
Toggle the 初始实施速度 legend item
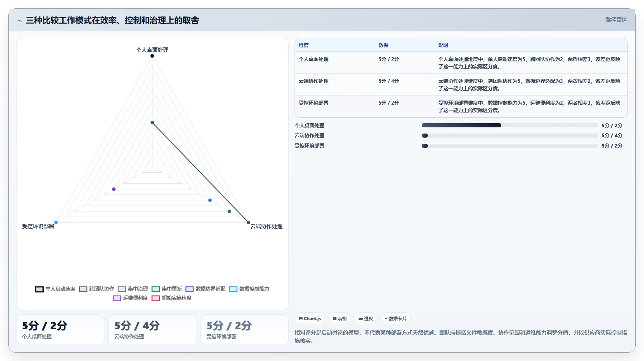pos(172,298)
